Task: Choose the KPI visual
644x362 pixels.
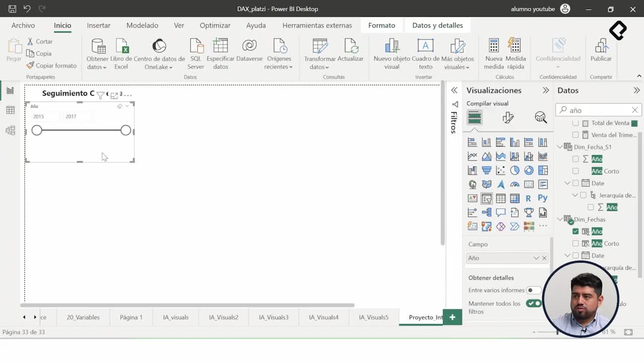Action: pos(472,199)
